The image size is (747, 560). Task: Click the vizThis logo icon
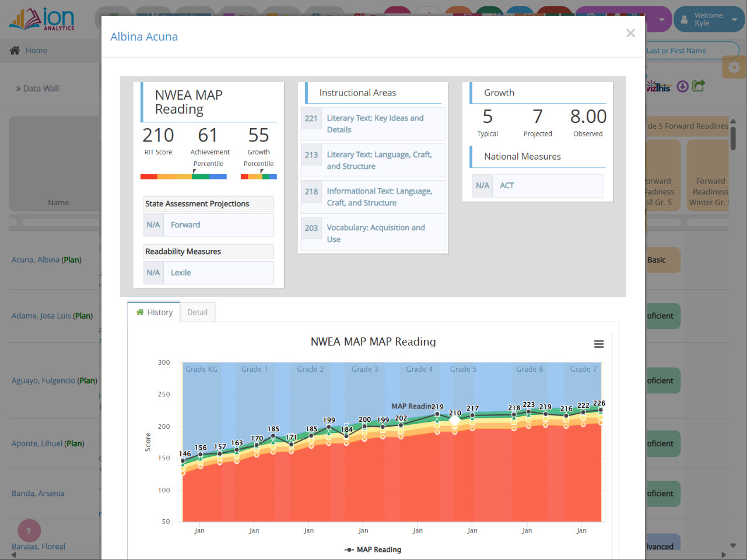(x=658, y=86)
